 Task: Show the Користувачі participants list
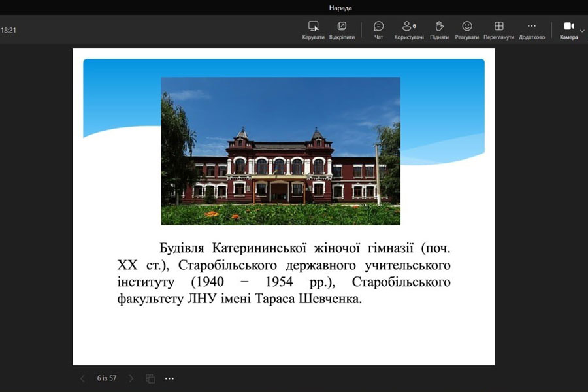pos(408,27)
